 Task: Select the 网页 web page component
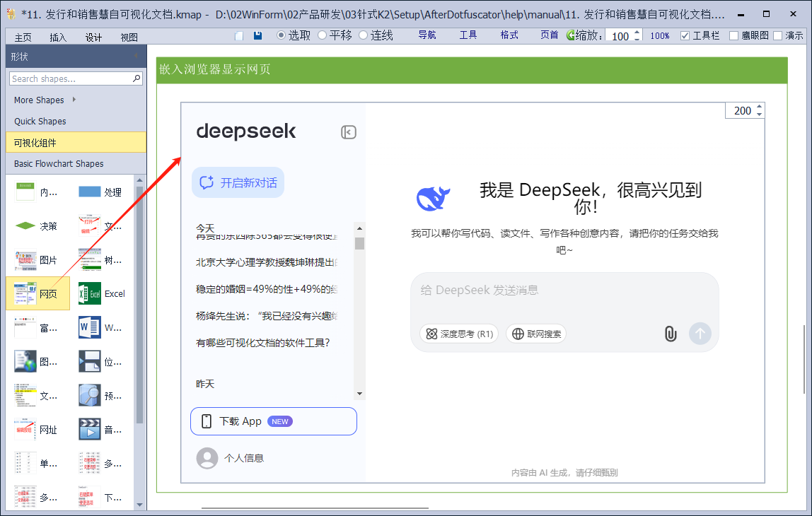click(37, 293)
